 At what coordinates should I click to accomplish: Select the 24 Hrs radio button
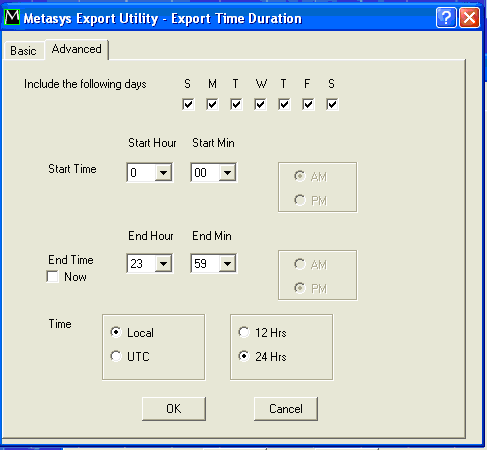[244, 356]
